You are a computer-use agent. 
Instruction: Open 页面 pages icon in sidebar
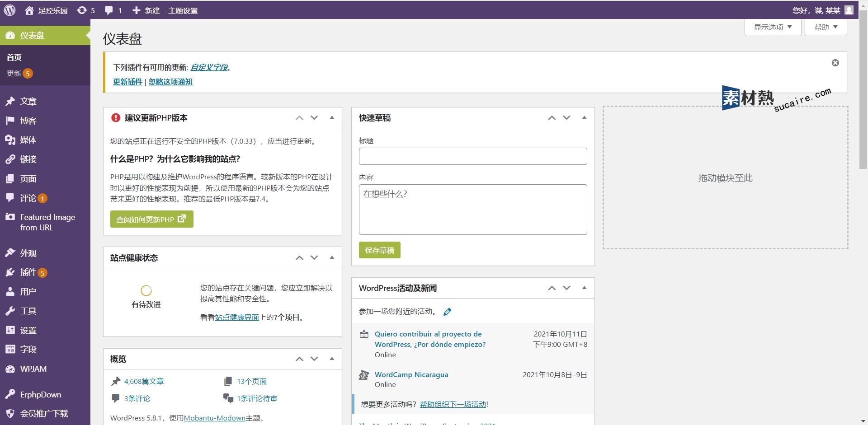[10, 179]
